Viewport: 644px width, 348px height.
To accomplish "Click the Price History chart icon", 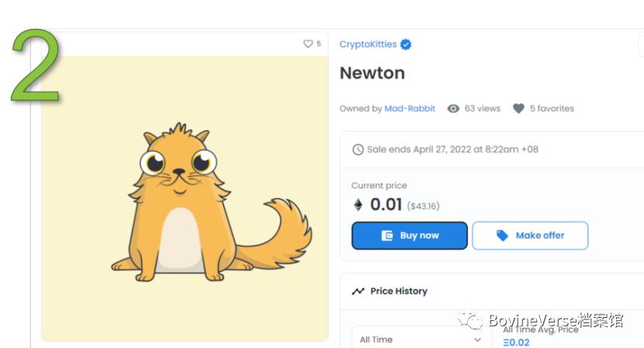I will pos(358,291).
